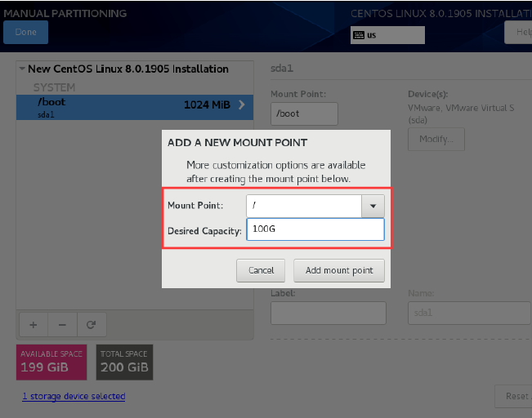The height and width of the screenshot is (418, 532).
Task: Click the Name field showing sda1
Action: pyautogui.click(x=469, y=313)
